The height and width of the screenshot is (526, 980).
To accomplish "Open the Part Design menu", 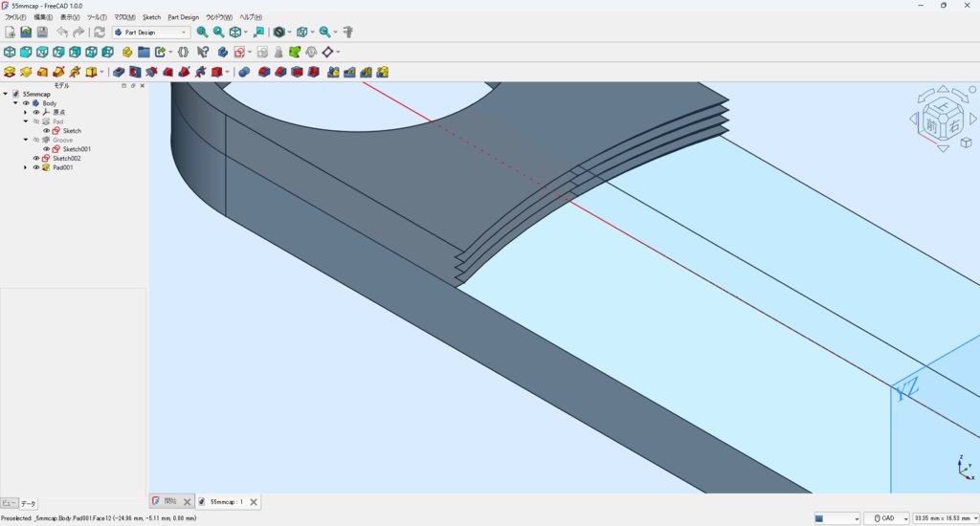I will [183, 17].
